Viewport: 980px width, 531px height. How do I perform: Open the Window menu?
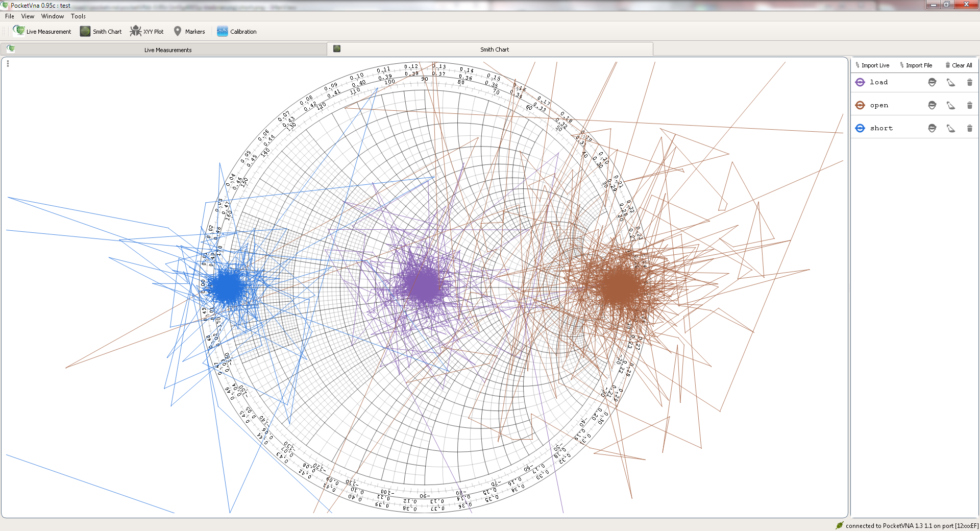[53, 16]
